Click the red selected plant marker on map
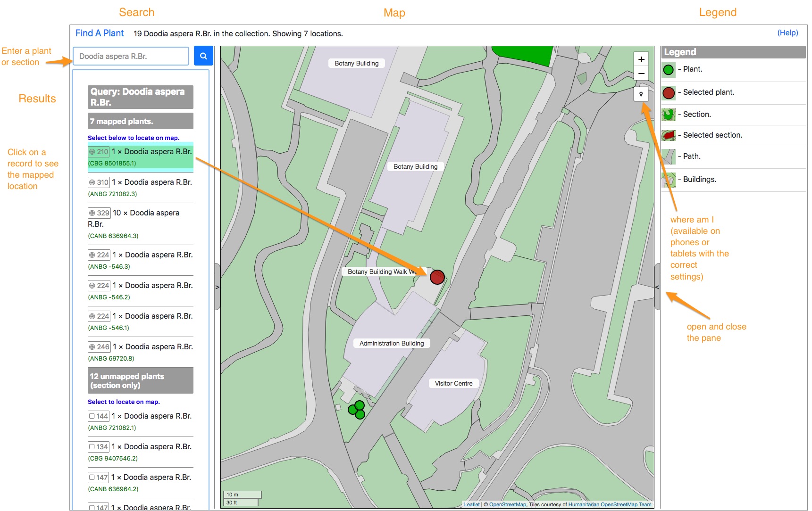This screenshot has height=511, width=812. pyautogui.click(x=437, y=277)
